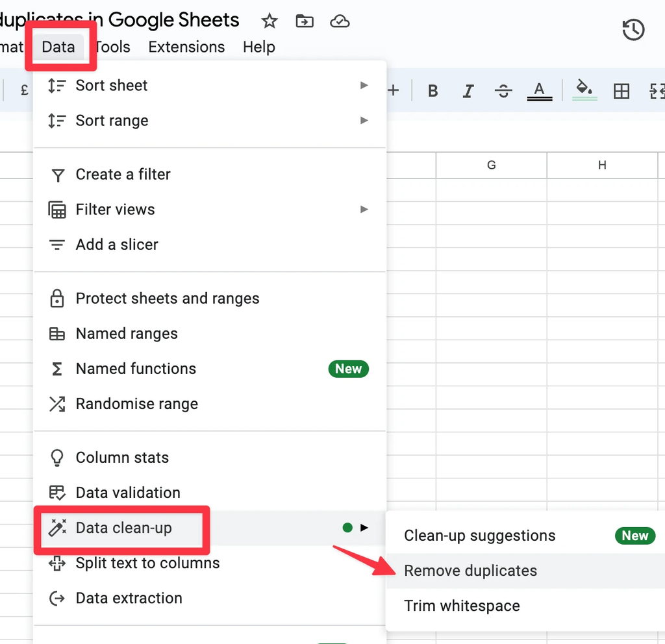Select Trim whitespace option
The width and height of the screenshot is (665, 644).
(462, 606)
